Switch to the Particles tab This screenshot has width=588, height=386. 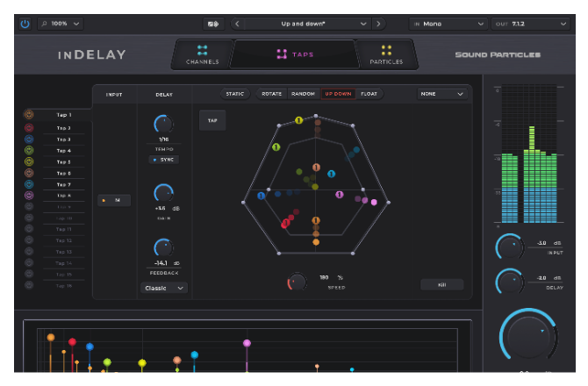[x=386, y=55]
